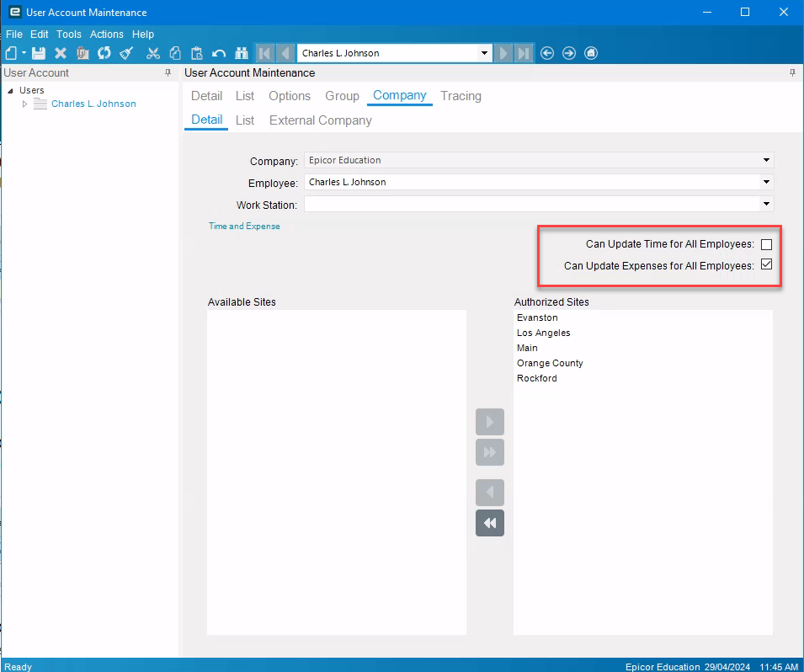This screenshot has width=804, height=672.
Task: Click the Copy toolbar icon
Action: pyautogui.click(x=175, y=53)
